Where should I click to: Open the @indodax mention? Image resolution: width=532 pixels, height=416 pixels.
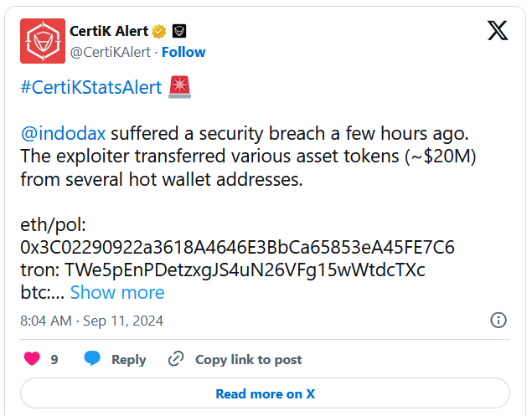63,133
